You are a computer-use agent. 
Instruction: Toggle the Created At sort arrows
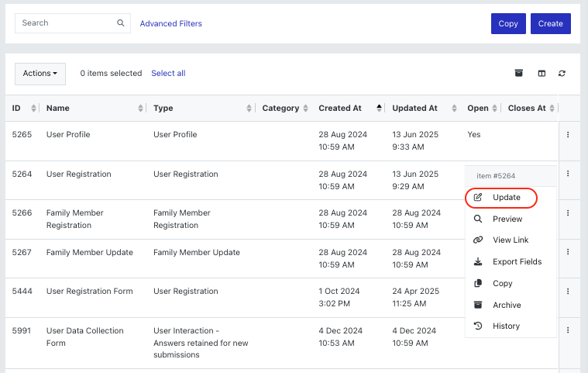point(379,108)
